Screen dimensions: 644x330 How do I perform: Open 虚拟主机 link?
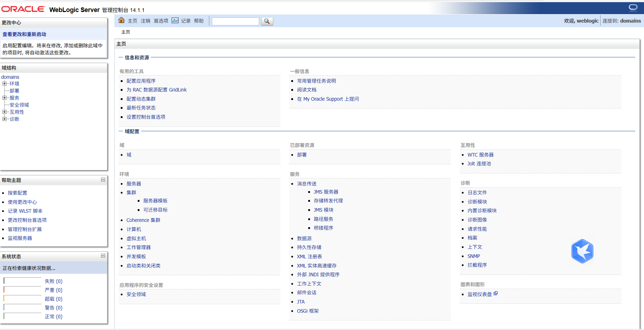tap(136, 238)
